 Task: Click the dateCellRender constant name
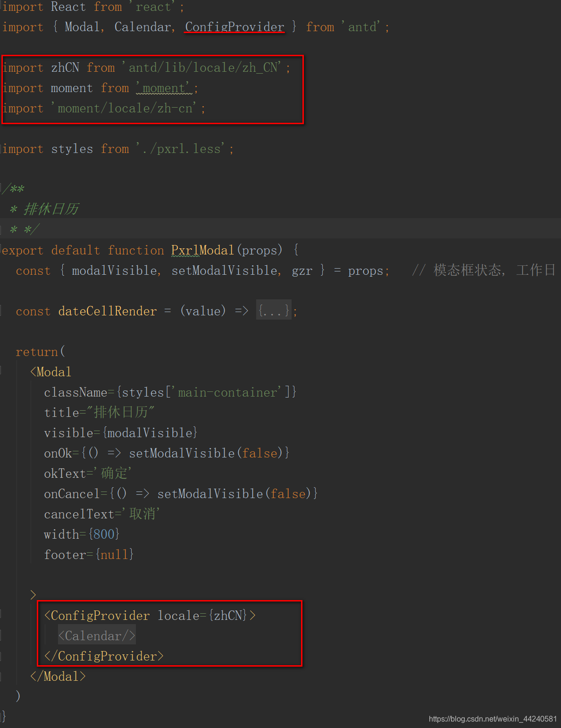point(108,311)
